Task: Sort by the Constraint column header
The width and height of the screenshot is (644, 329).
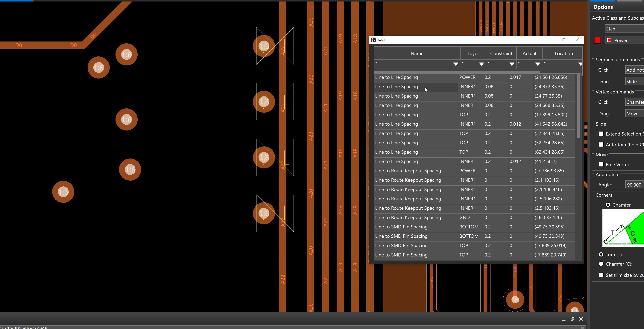Action: (x=501, y=53)
